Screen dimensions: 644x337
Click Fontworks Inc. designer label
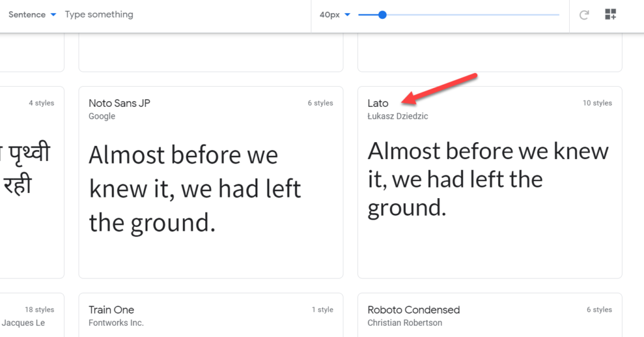(116, 323)
